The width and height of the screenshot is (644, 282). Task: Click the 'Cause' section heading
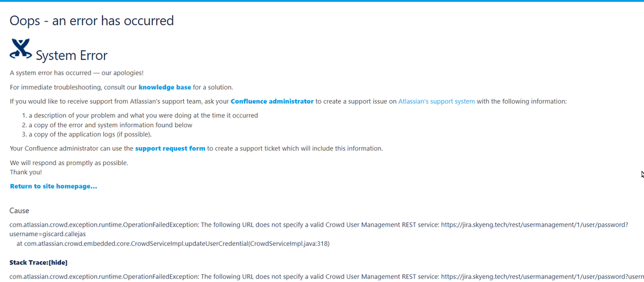coord(19,210)
